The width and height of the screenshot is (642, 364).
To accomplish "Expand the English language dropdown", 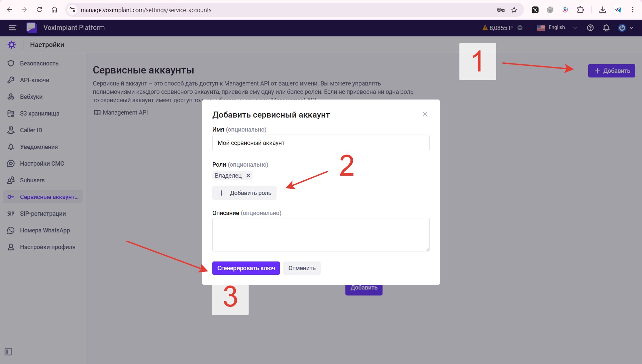I will (x=557, y=28).
